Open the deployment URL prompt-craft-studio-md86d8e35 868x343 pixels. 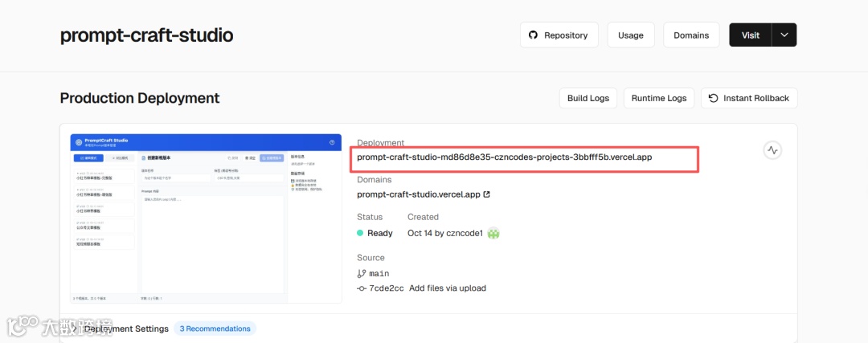(504, 157)
